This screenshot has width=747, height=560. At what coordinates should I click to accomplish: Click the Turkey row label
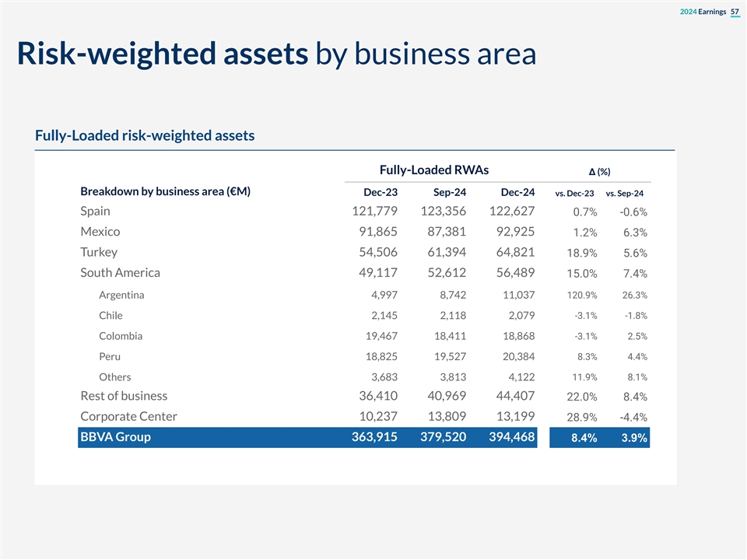click(x=99, y=252)
